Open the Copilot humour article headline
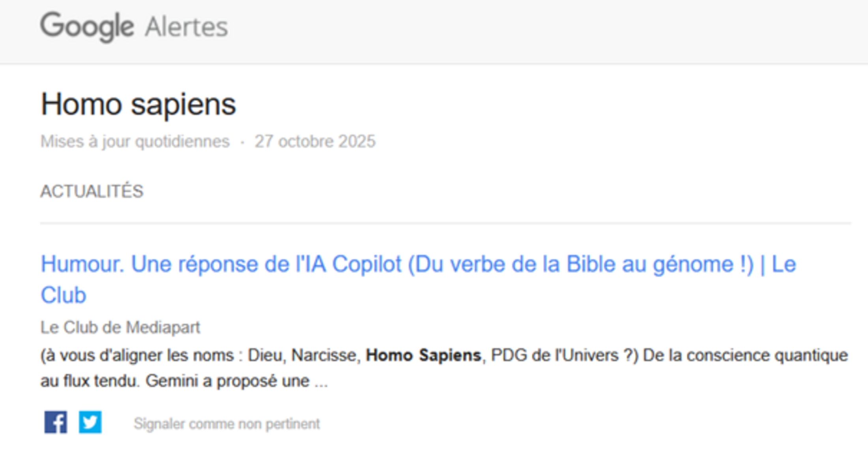Screen dimensions: 868x460 (418, 264)
